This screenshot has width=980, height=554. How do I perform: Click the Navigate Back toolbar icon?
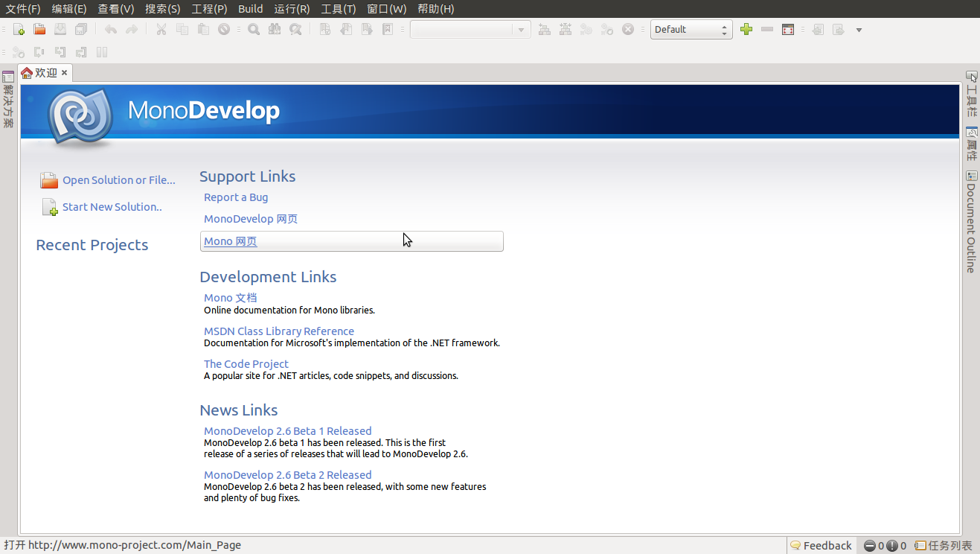818,30
